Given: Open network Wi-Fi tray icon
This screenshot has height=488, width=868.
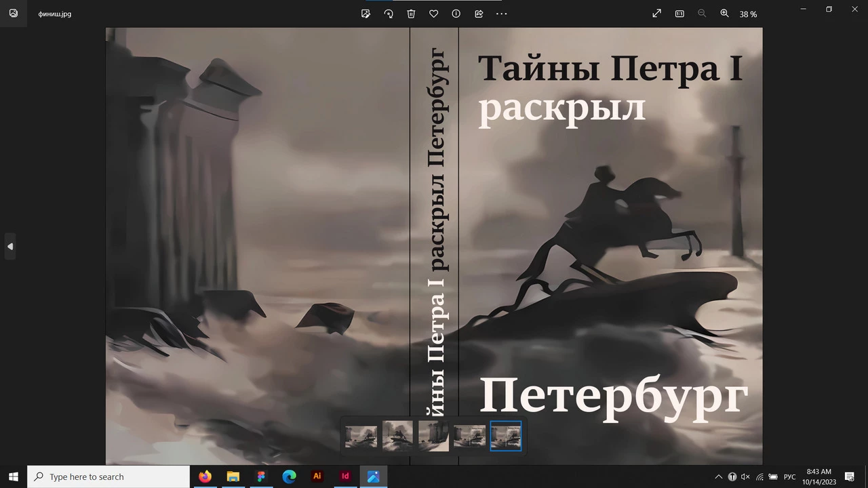Looking at the screenshot, I should tap(759, 477).
